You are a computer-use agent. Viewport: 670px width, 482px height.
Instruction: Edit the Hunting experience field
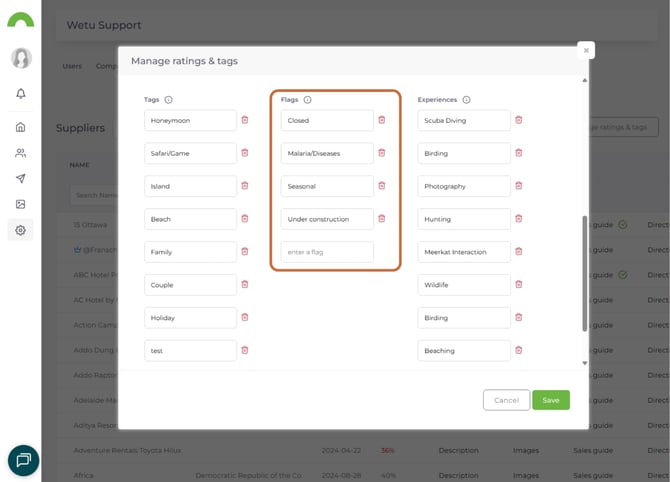coord(464,219)
